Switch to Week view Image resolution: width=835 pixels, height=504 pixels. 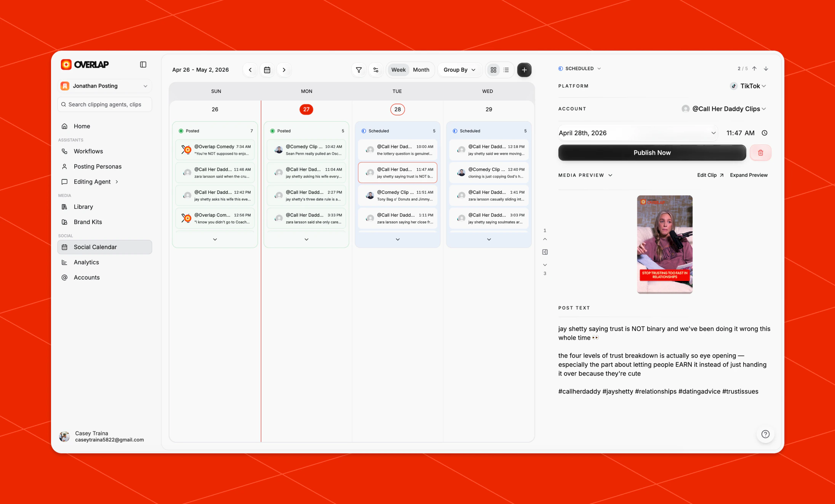(x=398, y=70)
